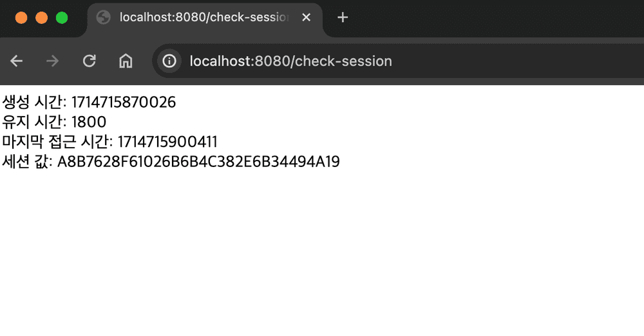Click the timestamp value 1714715870026

click(123, 103)
